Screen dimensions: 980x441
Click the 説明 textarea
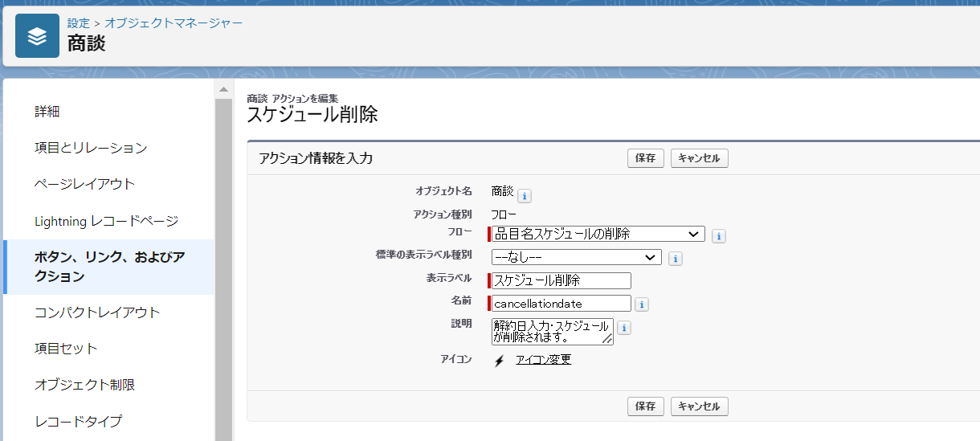pyautogui.click(x=552, y=331)
